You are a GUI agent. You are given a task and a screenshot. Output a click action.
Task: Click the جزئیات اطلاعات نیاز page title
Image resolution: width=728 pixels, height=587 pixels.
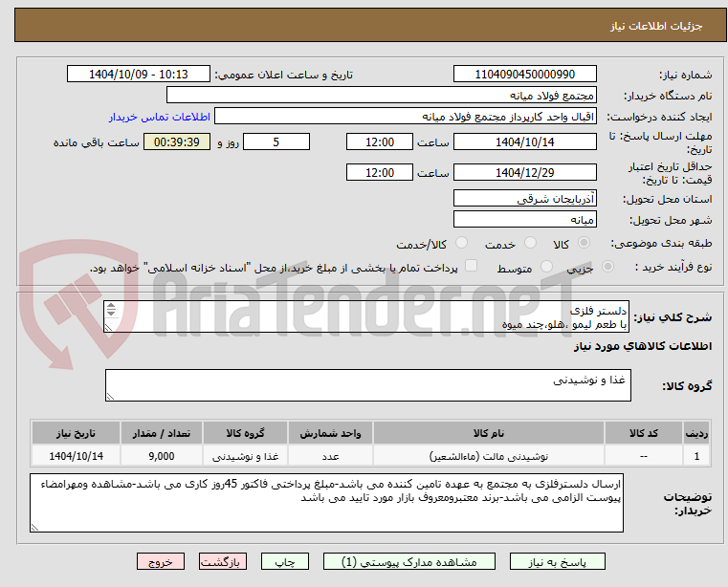point(655,26)
